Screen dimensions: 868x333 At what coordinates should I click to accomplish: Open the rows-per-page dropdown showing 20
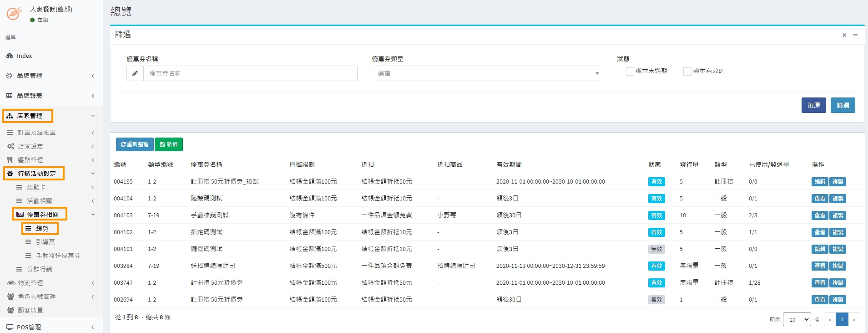[797, 319]
